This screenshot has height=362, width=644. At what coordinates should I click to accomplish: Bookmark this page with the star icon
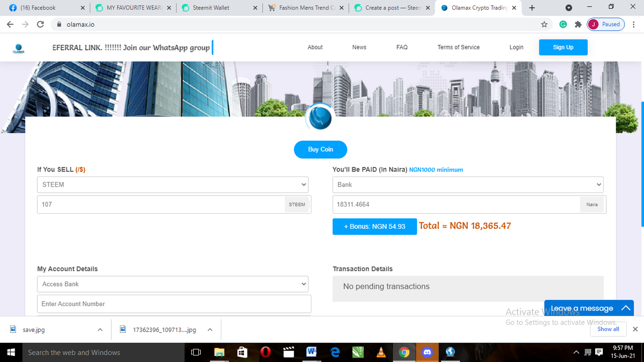click(x=544, y=24)
